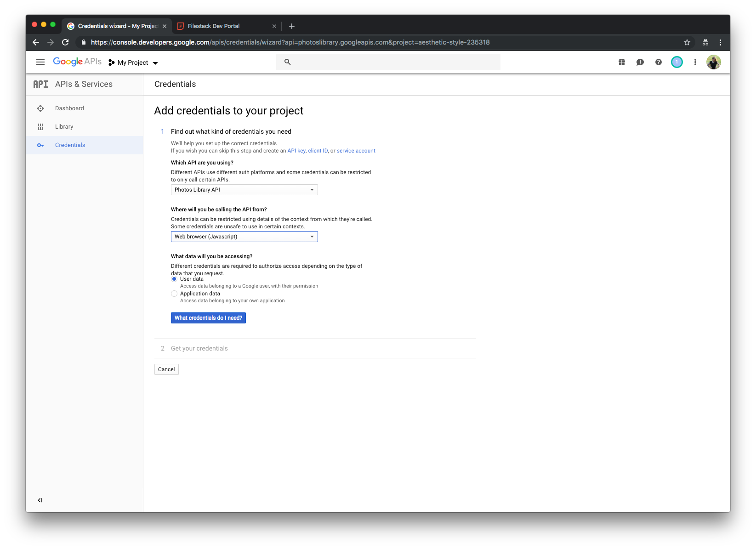Close the Credentials wizard tab
The height and width of the screenshot is (549, 756).
tap(165, 26)
